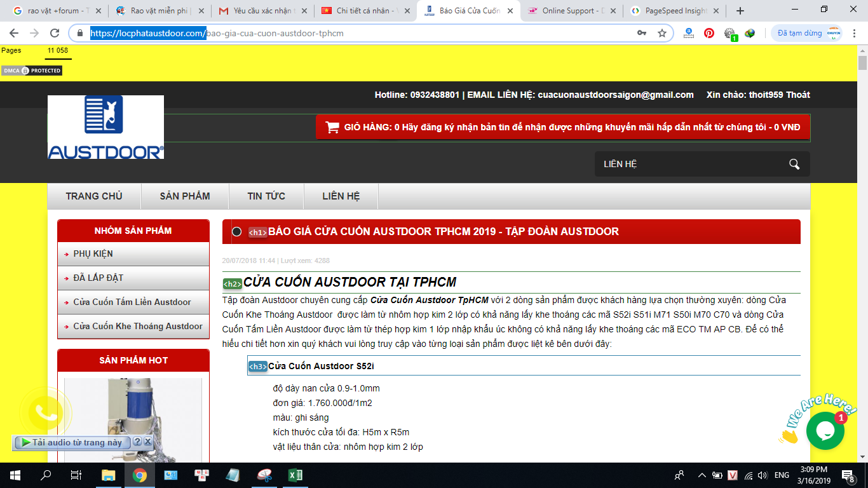The width and height of the screenshot is (868, 488).
Task: Open Cửa Cuốn Khe Thoáng Austdoor category
Action: click(133, 327)
